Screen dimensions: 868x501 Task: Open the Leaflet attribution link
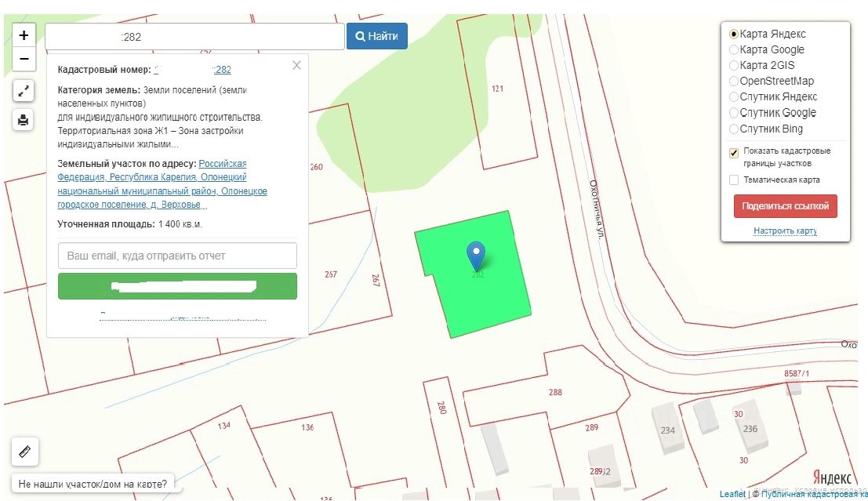732,494
